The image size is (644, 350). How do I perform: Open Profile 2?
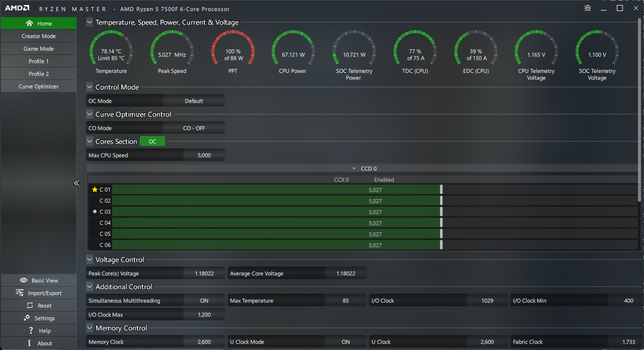click(x=38, y=74)
